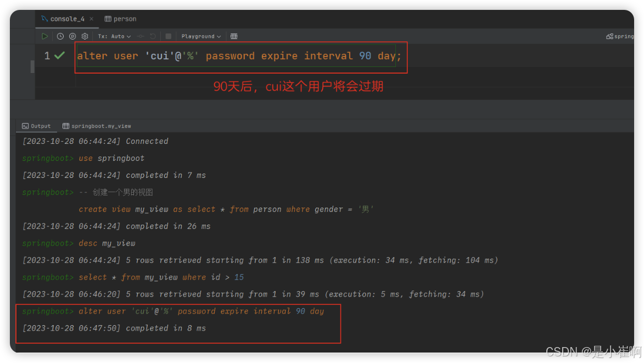
Task: Toggle in-editor results table icon
Action: coord(234,36)
